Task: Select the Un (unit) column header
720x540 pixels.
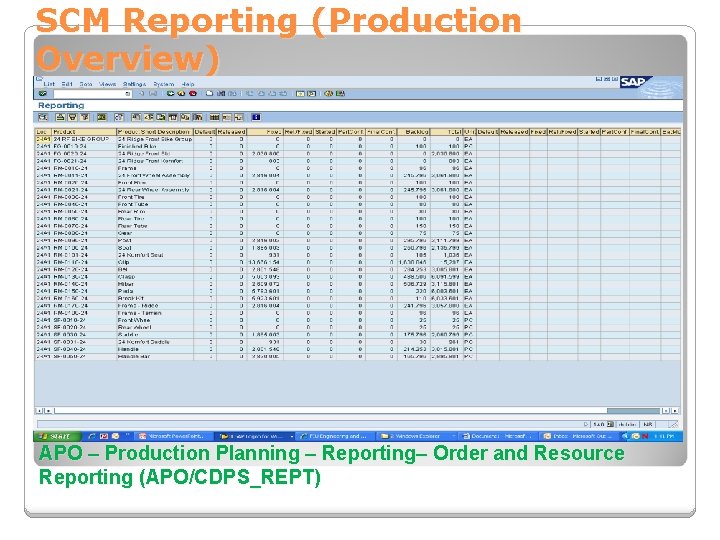Action: [x=469, y=132]
